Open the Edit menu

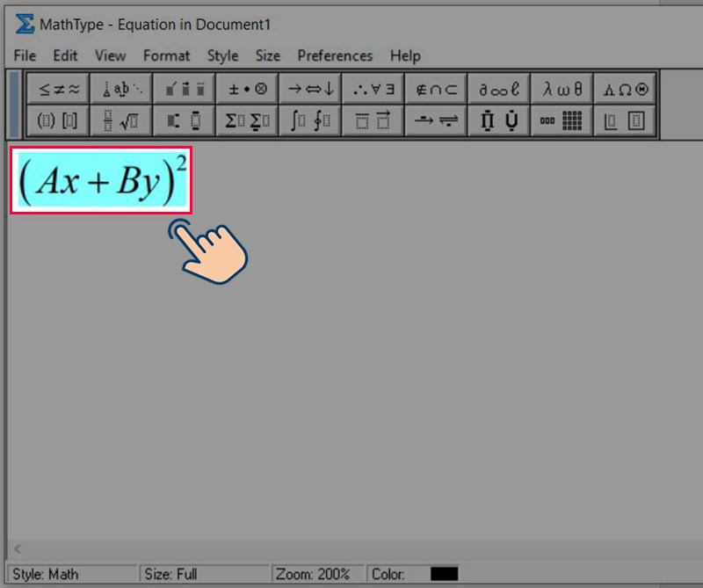[x=65, y=55]
